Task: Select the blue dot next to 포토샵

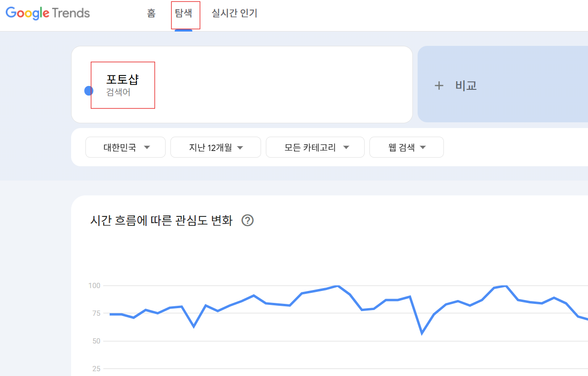Action: click(x=89, y=90)
